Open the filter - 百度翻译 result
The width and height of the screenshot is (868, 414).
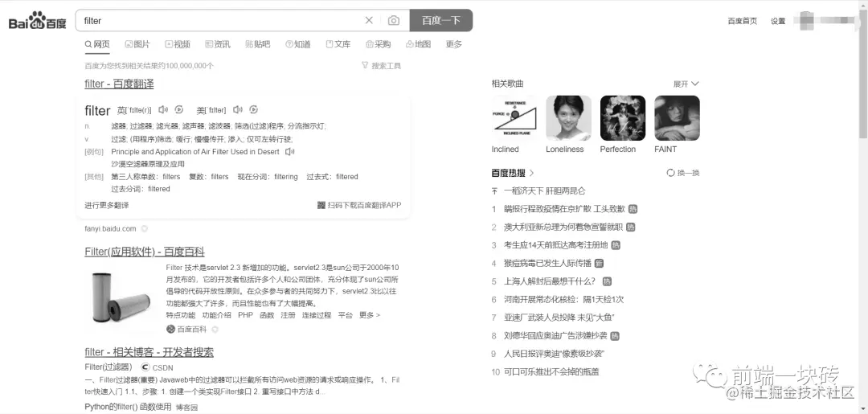119,84
